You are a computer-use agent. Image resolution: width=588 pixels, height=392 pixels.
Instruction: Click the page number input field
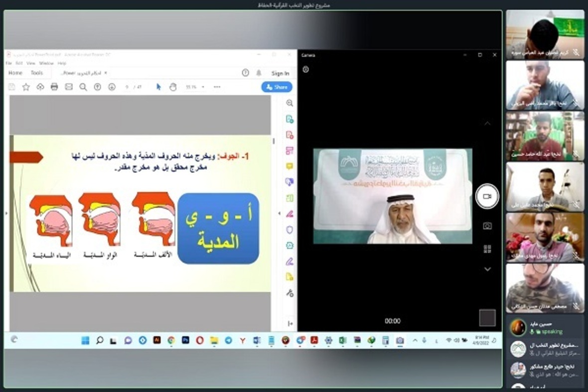(x=128, y=87)
